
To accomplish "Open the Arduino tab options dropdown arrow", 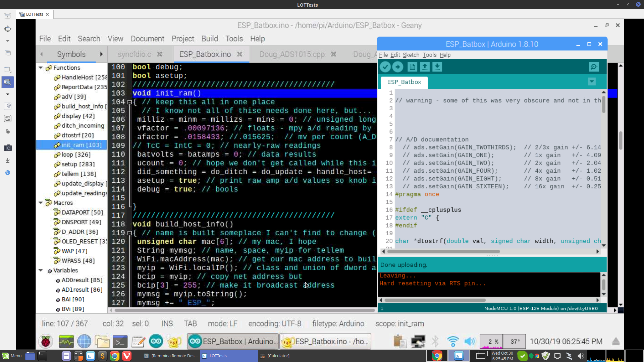I will [x=592, y=82].
